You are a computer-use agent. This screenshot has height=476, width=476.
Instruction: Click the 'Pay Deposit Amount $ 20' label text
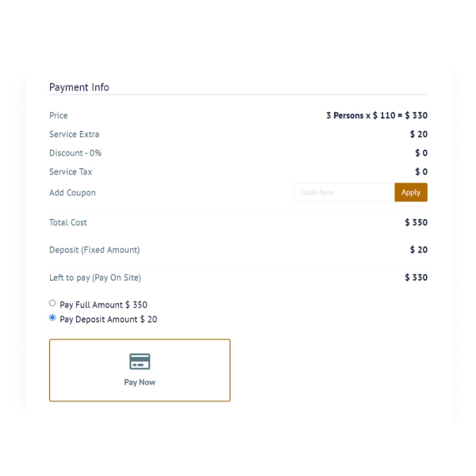[x=108, y=319]
